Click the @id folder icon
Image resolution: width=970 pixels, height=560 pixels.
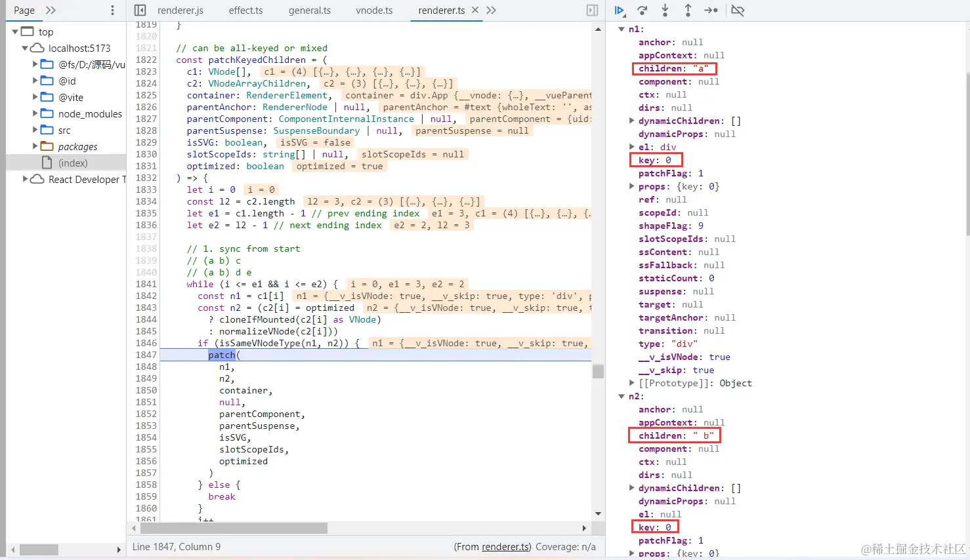coord(47,81)
